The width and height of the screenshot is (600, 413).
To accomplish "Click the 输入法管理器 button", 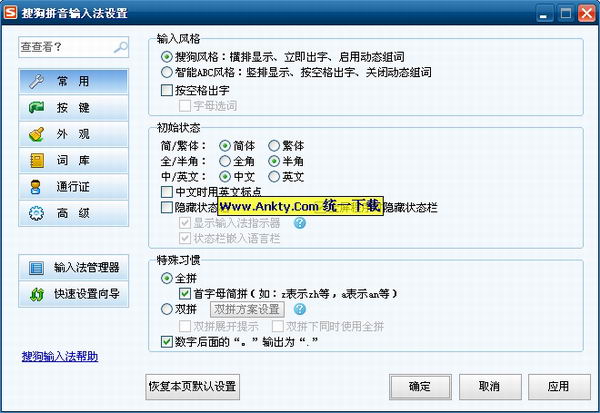I will click(x=73, y=268).
